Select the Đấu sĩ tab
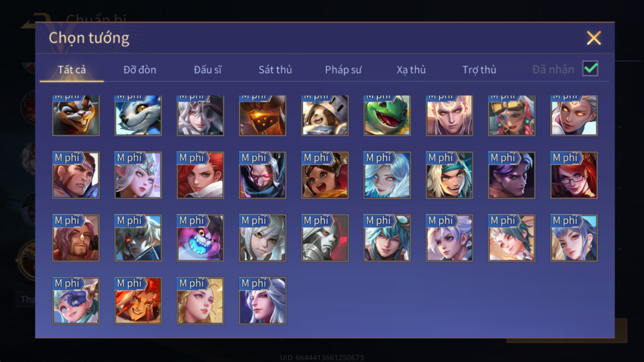This screenshot has height=362, width=644. 208,69
